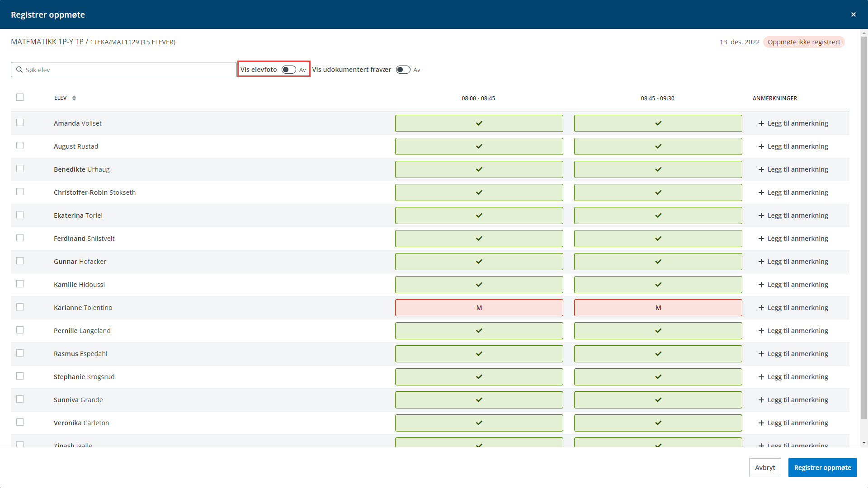
Task: Check the box for Ekaterina Torlei
Action: click(x=20, y=215)
